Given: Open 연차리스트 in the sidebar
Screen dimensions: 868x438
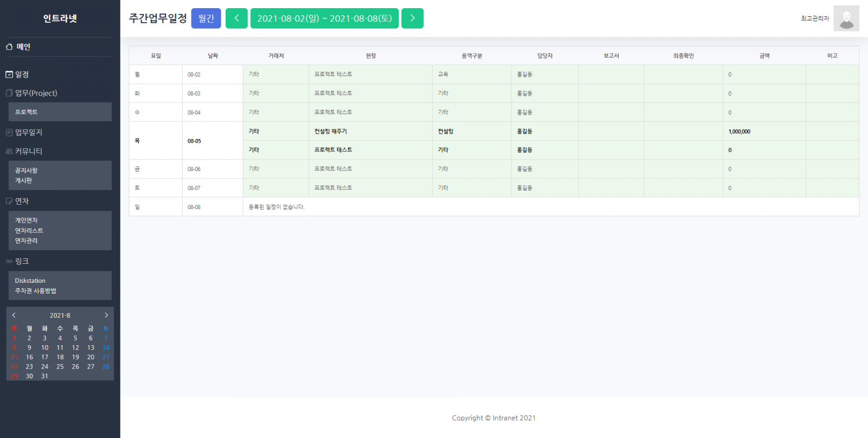Looking at the screenshot, I should click(x=29, y=231).
